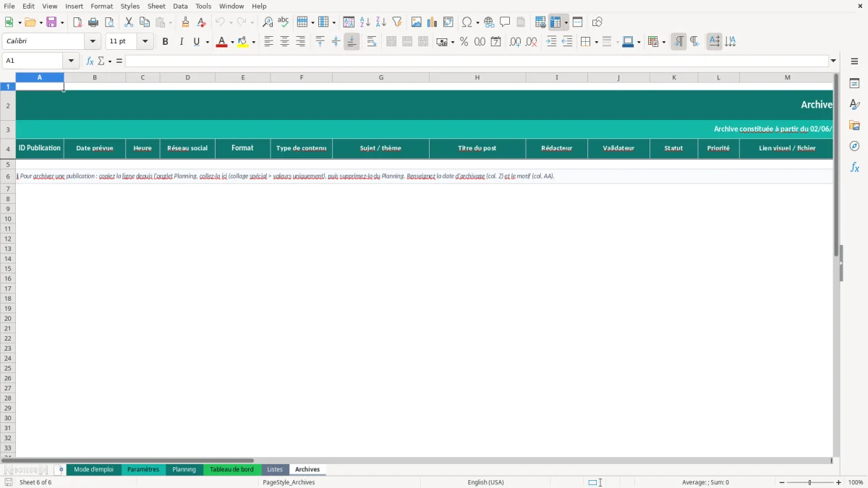Sort ascending
This screenshot has width=868, height=488.
365,22
